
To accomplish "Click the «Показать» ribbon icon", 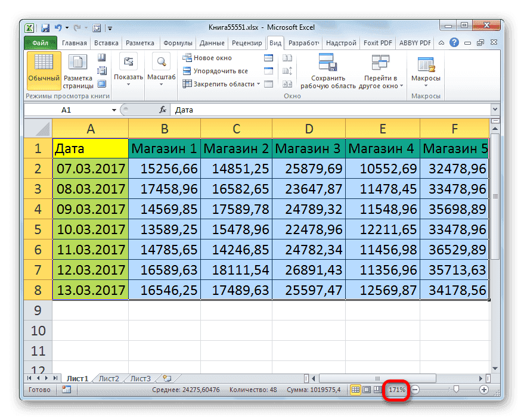I will pyautogui.click(x=127, y=66).
